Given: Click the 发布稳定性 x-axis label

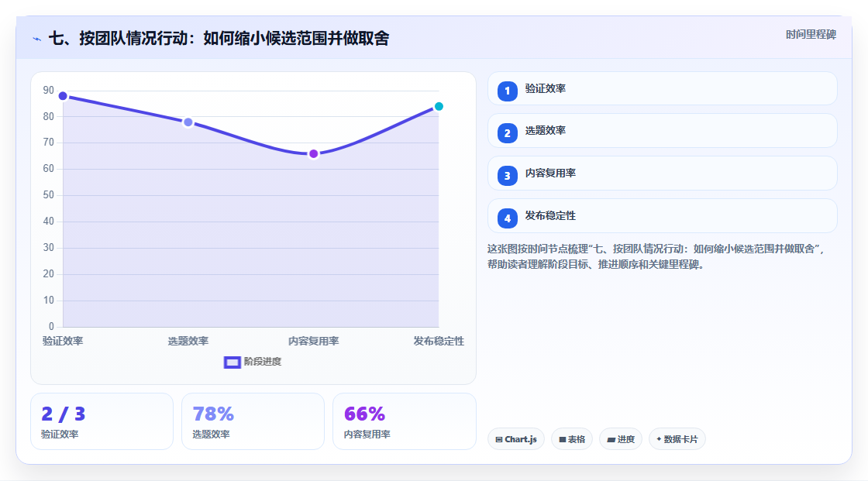Looking at the screenshot, I should click(x=439, y=341).
